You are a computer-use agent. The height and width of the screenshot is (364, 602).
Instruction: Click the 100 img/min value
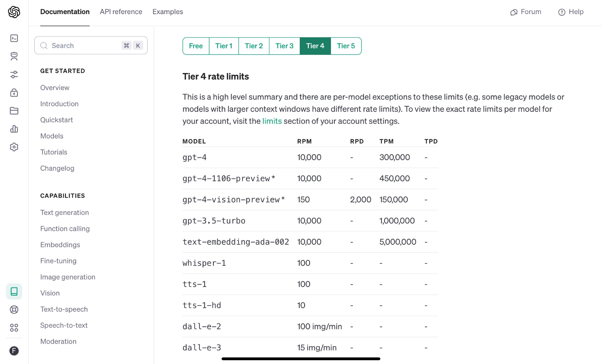click(x=319, y=326)
